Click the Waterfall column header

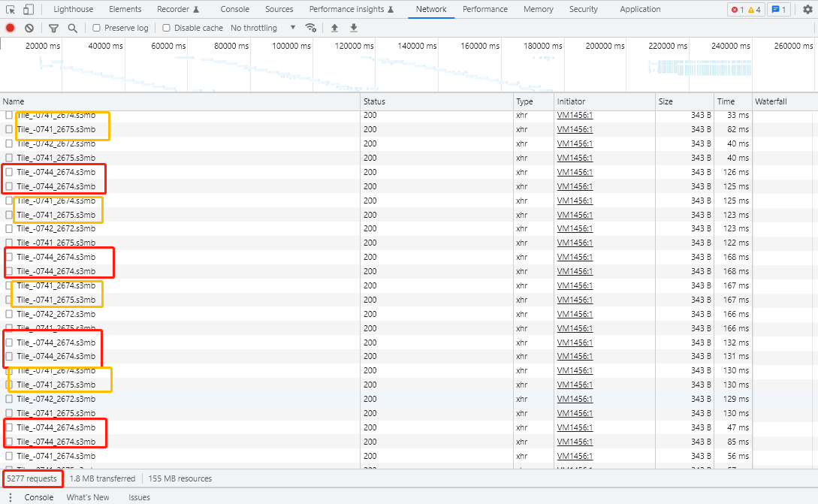coord(785,101)
